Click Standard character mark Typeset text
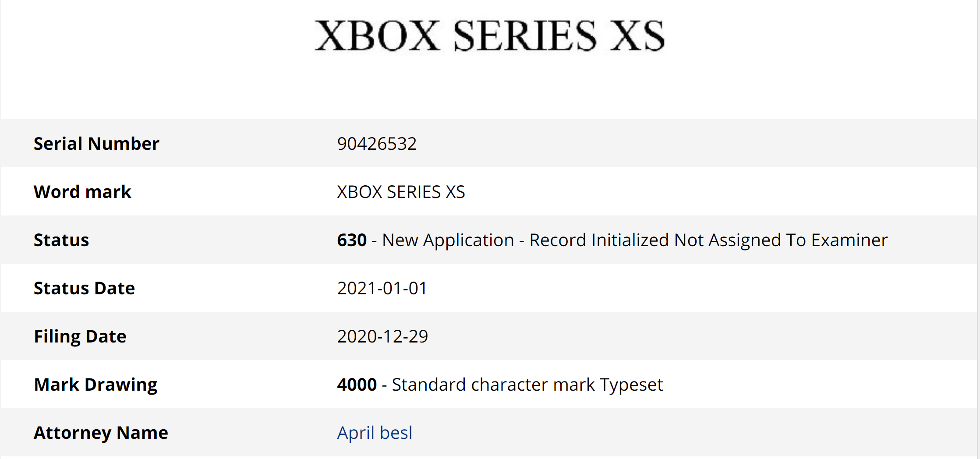This screenshot has width=980, height=459. 527,385
